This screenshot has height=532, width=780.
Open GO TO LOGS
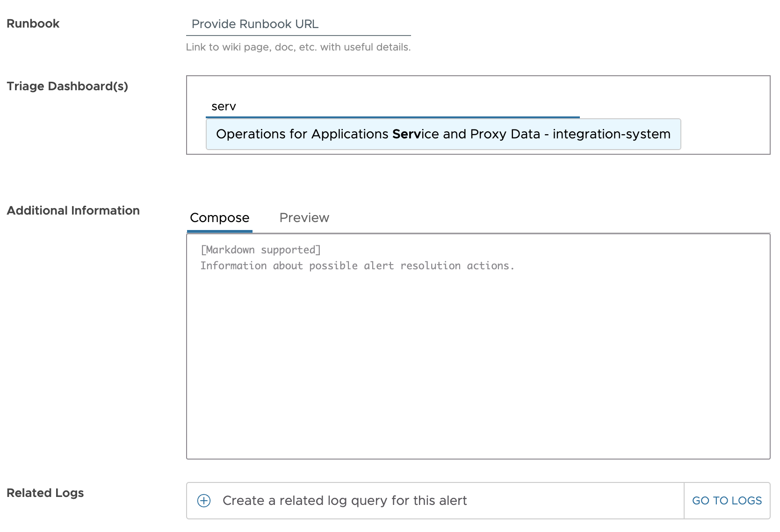tap(727, 501)
